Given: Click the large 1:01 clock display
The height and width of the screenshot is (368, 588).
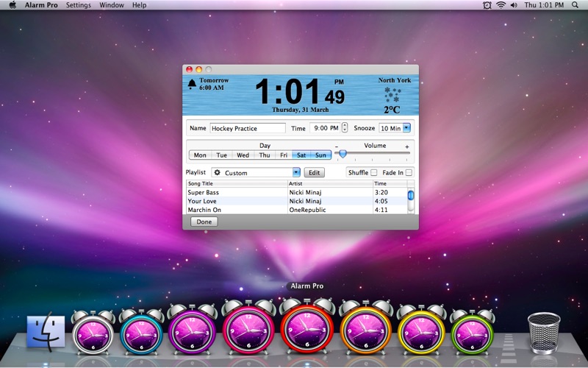Looking at the screenshot, I should tap(287, 91).
